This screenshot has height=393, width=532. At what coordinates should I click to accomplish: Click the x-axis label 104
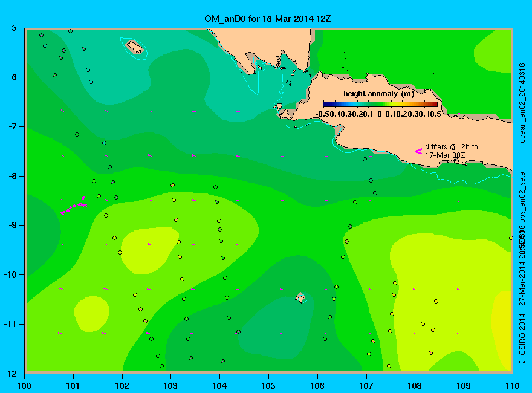(x=219, y=386)
